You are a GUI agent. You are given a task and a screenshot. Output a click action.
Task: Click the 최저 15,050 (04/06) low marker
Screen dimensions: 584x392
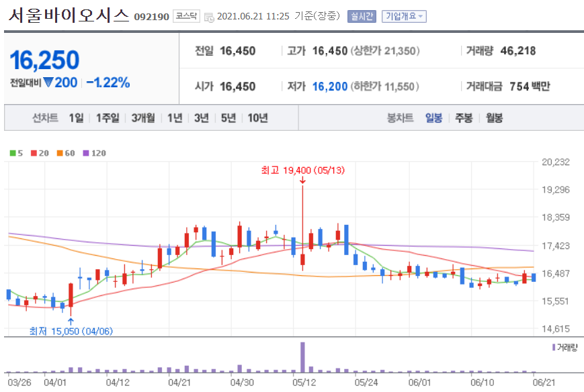coord(71,331)
